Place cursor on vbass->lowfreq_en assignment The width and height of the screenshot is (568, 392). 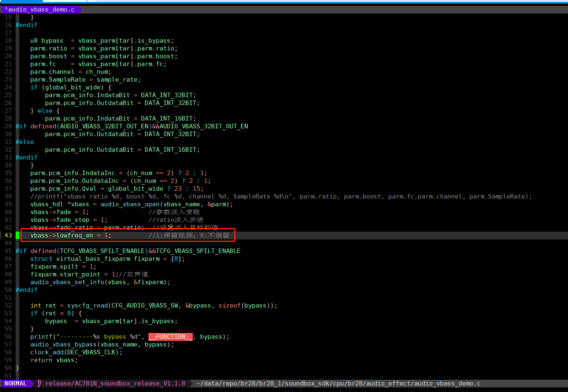point(71,235)
